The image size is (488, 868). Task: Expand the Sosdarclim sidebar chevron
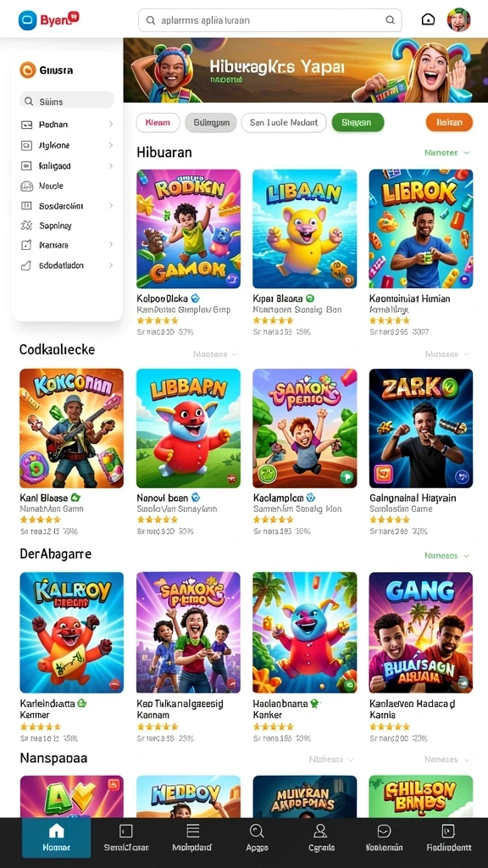click(x=111, y=205)
